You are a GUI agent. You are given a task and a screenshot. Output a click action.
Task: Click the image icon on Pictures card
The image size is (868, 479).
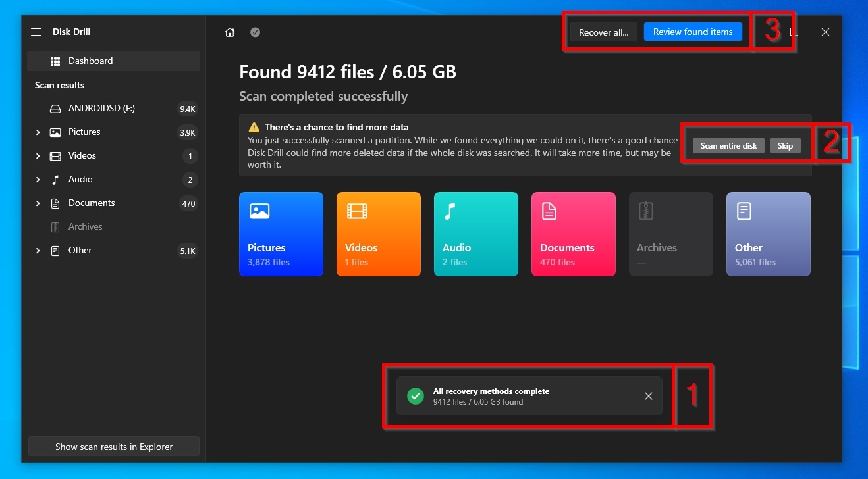(259, 211)
